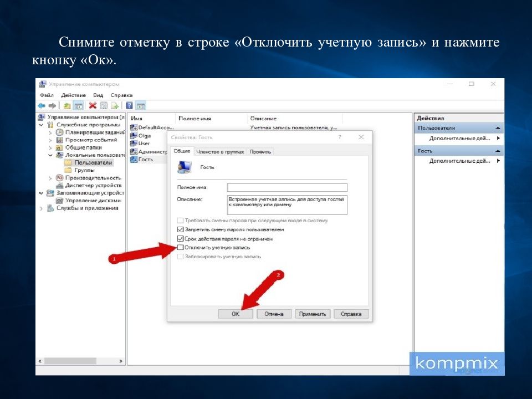Click the Back arrow in the toolbar
The width and height of the screenshot is (532, 399).
point(42,106)
